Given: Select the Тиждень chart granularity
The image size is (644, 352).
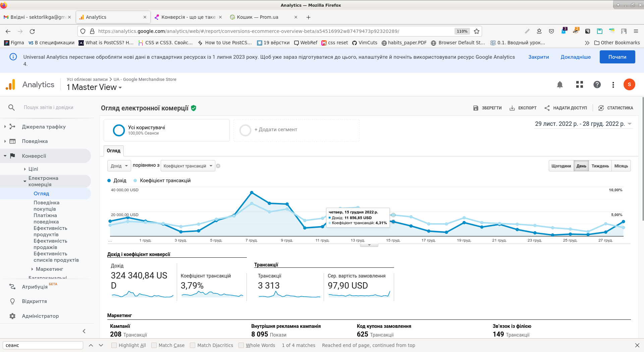Looking at the screenshot, I should tap(600, 166).
